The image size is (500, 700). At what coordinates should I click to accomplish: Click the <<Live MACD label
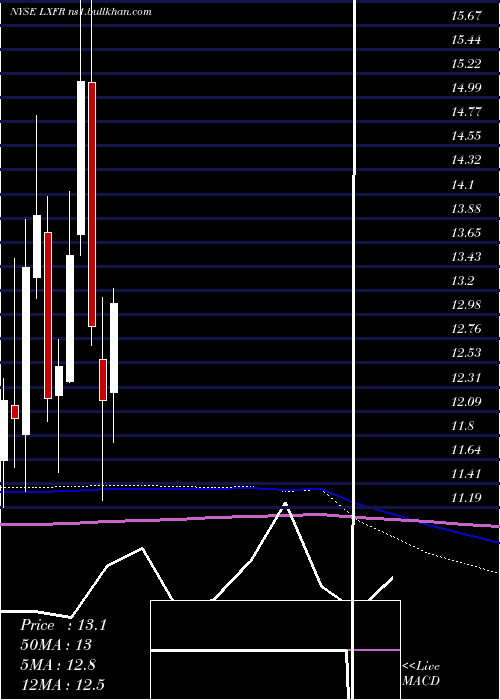(421, 673)
